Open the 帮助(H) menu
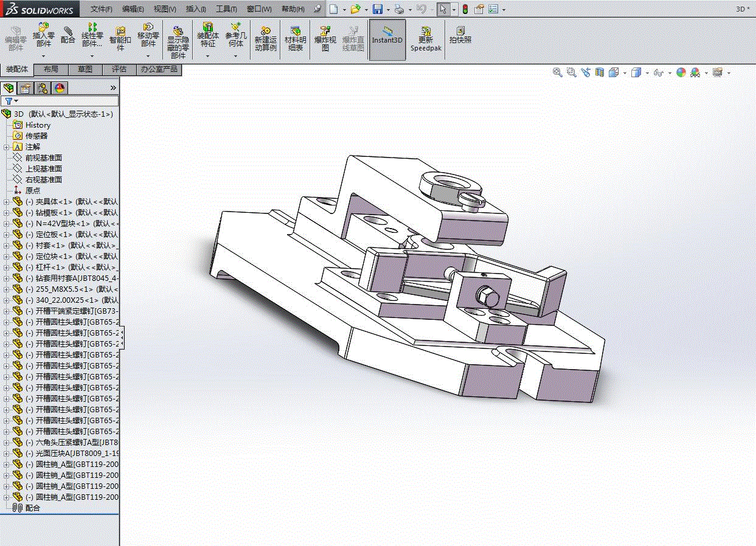The image size is (756, 546). 293,9
